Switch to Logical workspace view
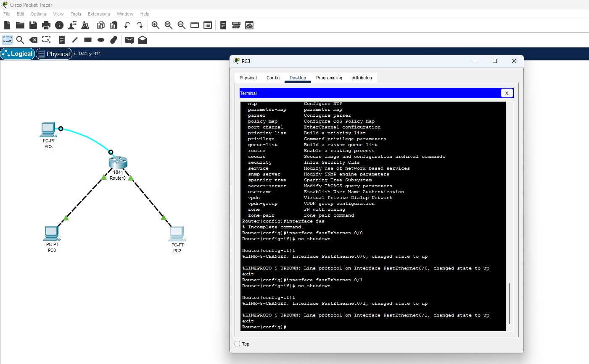This screenshot has height=364, width=589. pyautogui.click(x=18, y=54)
